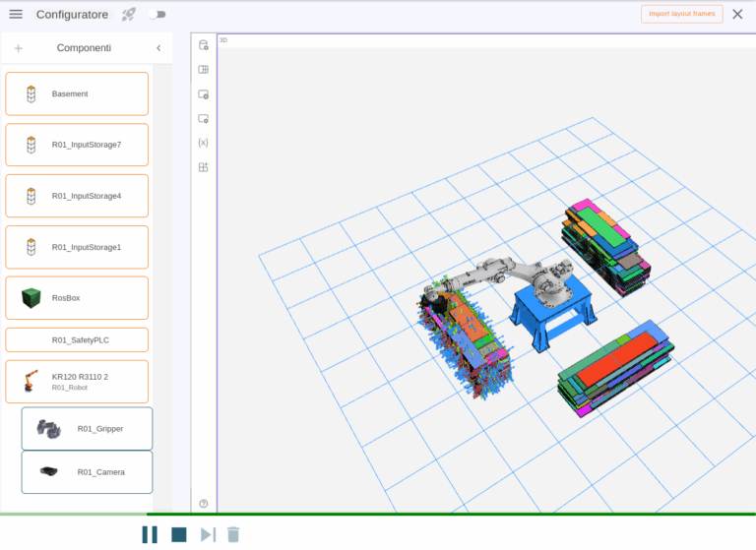Click the add widgets grid icon
Screen dimensions: 756x550
[x=204, y=167]
